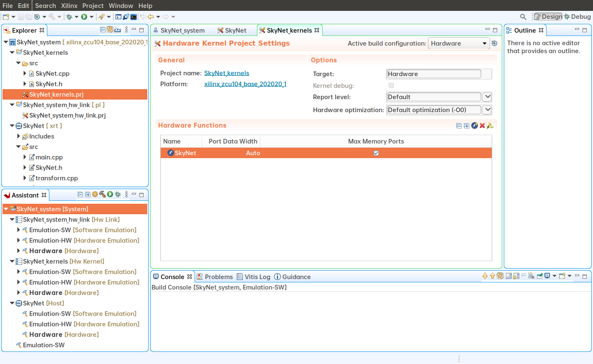Open the Project menu
The width and height of the screenshot is (593, 364).
click(x=93, y=5)
